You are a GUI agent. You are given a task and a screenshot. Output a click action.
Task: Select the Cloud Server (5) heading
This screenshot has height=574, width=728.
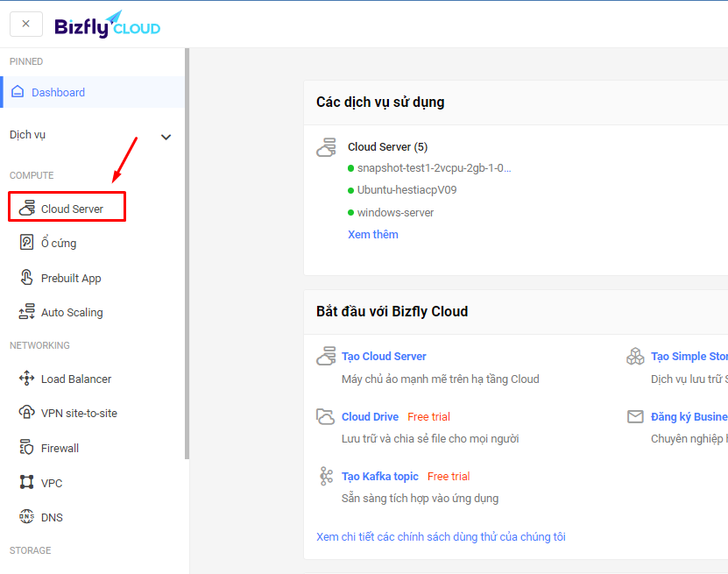[x=388, y=146]
